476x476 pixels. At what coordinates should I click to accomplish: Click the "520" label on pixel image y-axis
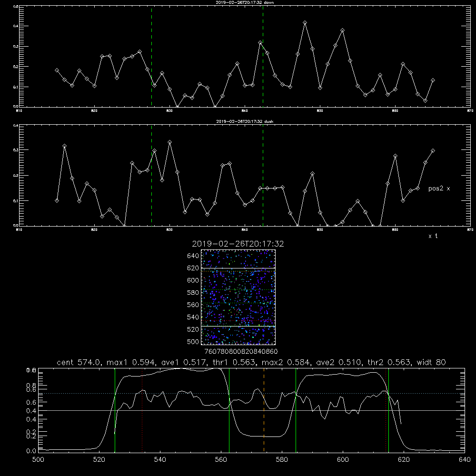pyautogui.click(x=193, y=329)
